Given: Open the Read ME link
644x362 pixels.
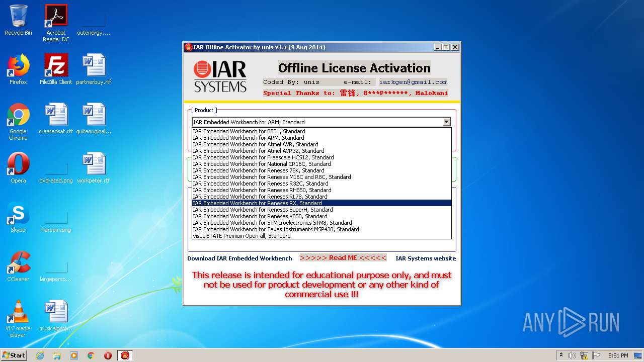Looking at the screenshot, I should [x=343, y=258].
